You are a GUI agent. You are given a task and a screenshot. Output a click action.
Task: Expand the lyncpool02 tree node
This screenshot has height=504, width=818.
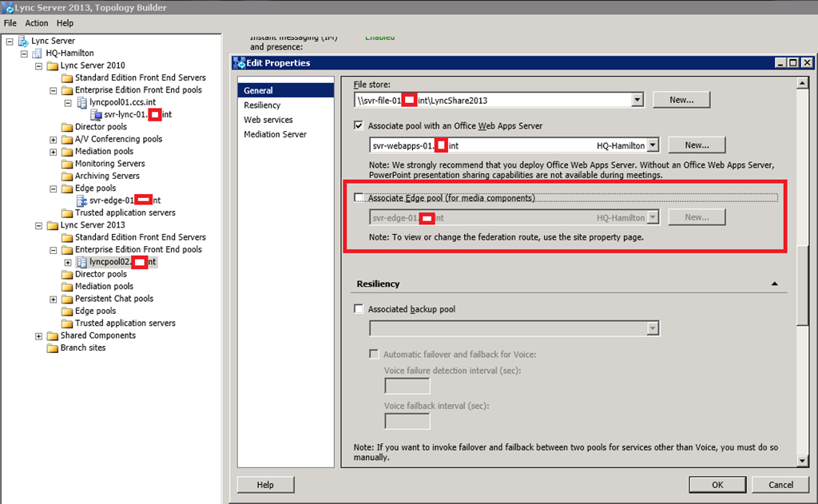point(68,263)
